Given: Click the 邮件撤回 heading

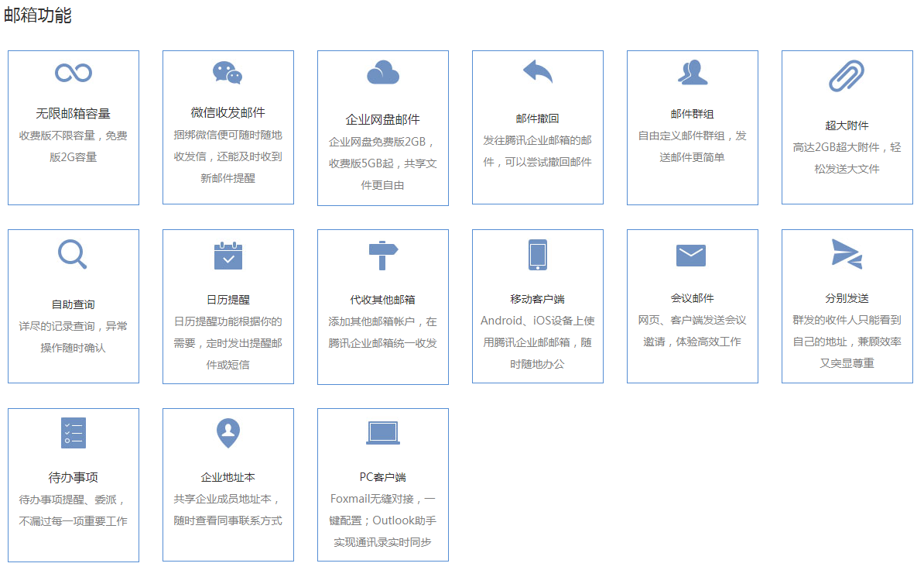Looking at the screenshot, I should coord(538,118).
